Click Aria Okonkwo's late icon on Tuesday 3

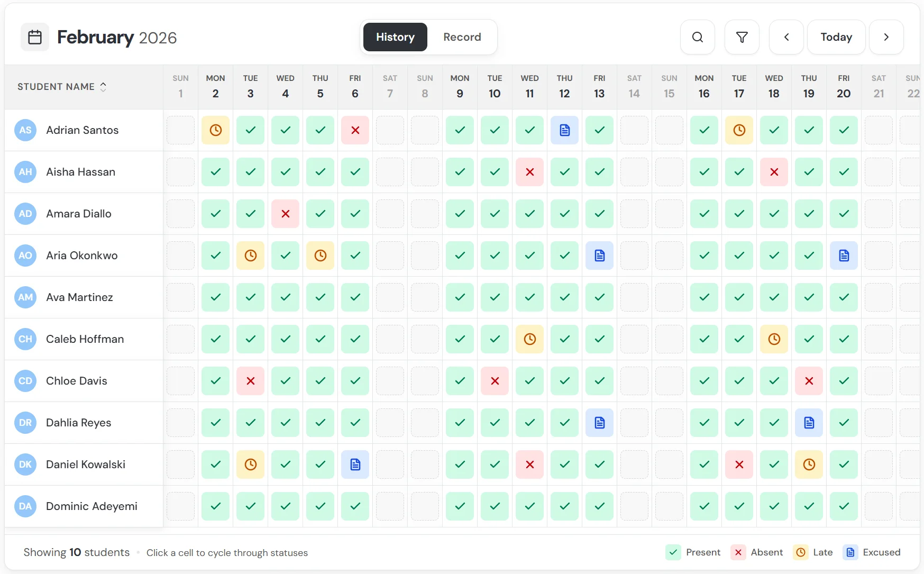[250, 256]
